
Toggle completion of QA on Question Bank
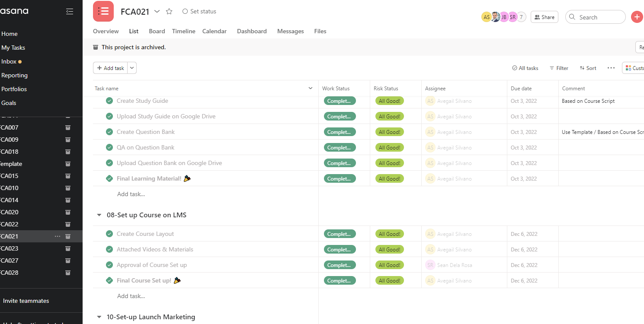[109, 147]
